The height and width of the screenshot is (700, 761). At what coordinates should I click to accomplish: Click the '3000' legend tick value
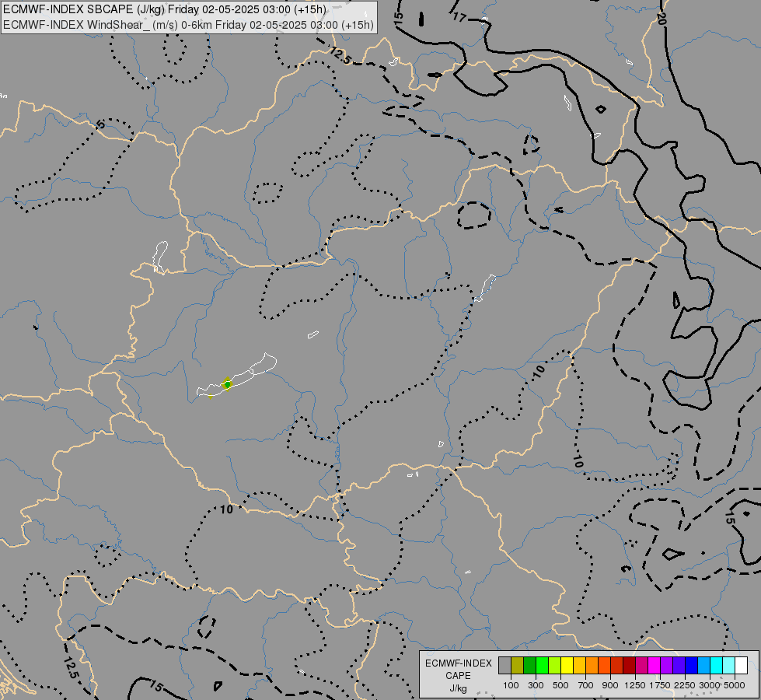(x=710, y=685)
